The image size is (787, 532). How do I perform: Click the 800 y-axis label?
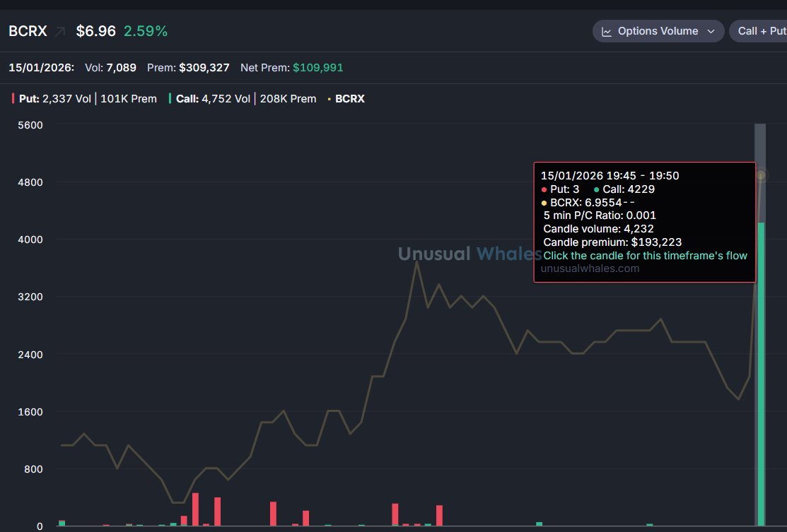tap(33, 469)
